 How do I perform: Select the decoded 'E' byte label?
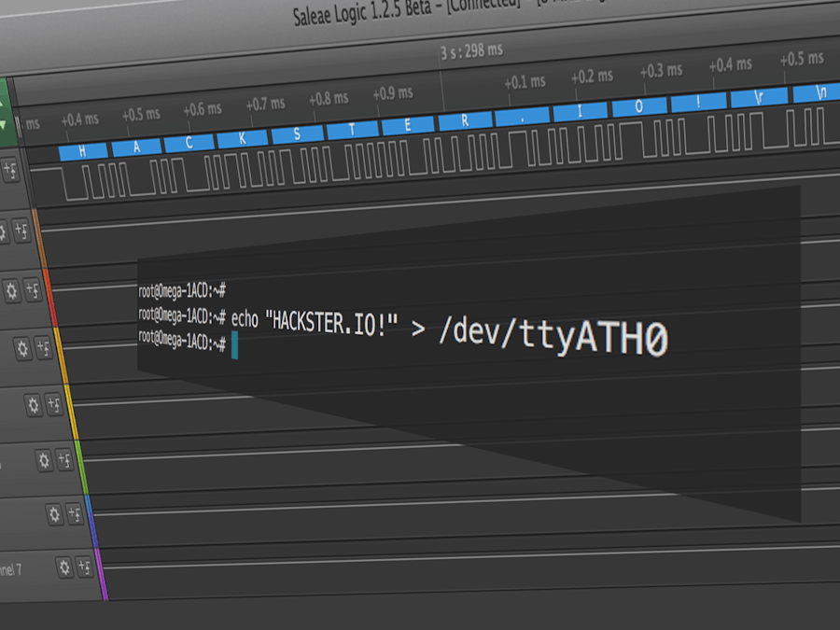408,124
